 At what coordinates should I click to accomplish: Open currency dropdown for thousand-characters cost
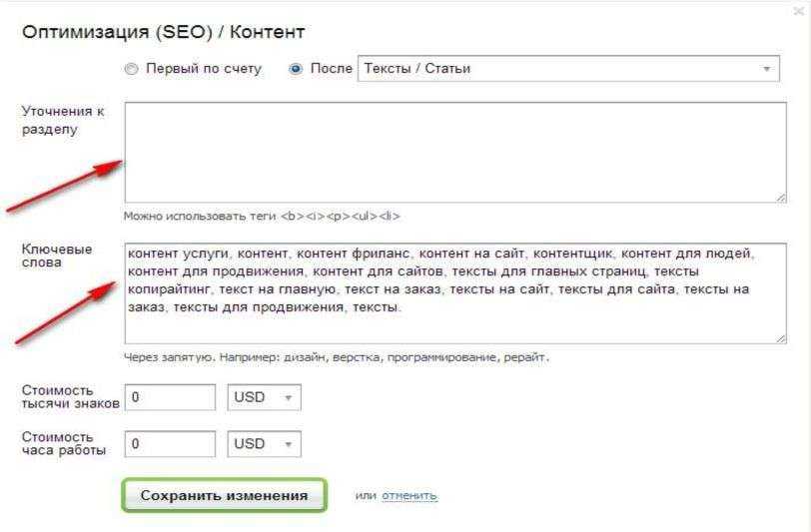pyautogui.click(x=264, y=397)
